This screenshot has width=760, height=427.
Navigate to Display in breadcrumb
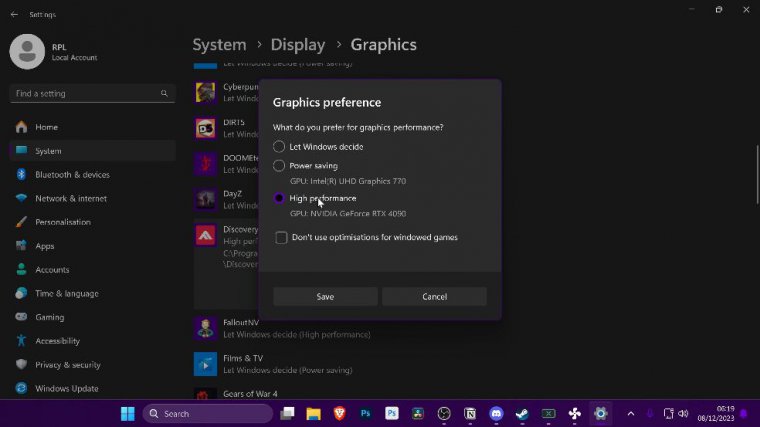pyautogui.click(x=298, y=45)
